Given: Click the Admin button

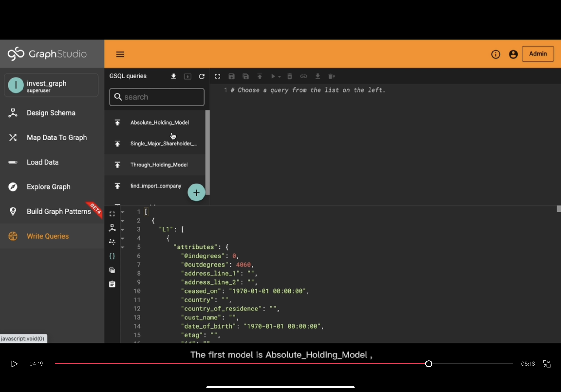Looking at the screenshot, I should coord(538,54).
